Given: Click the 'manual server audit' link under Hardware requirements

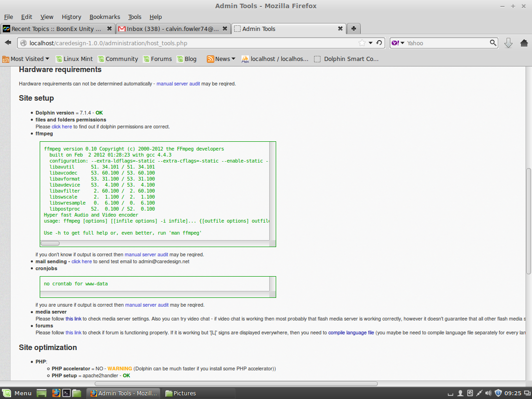Looking at the screenshot, I should [x=178, y=84].
